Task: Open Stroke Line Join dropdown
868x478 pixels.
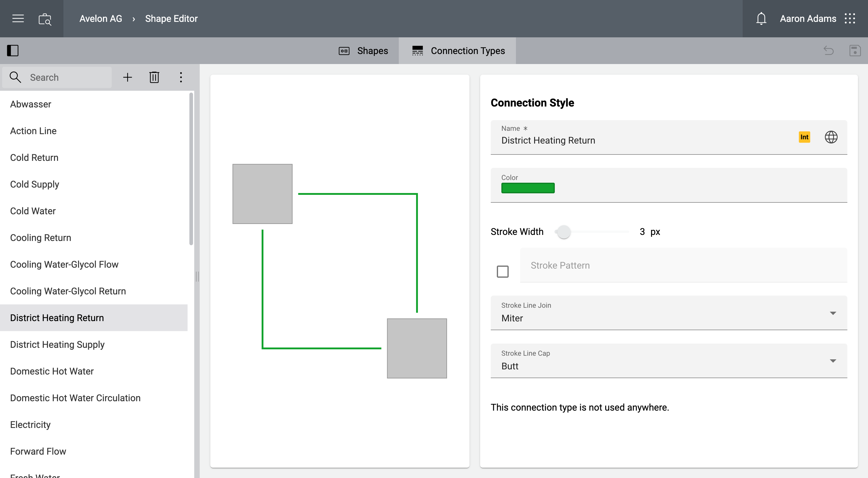Action: pyautogui.click(x=669, y=313)
